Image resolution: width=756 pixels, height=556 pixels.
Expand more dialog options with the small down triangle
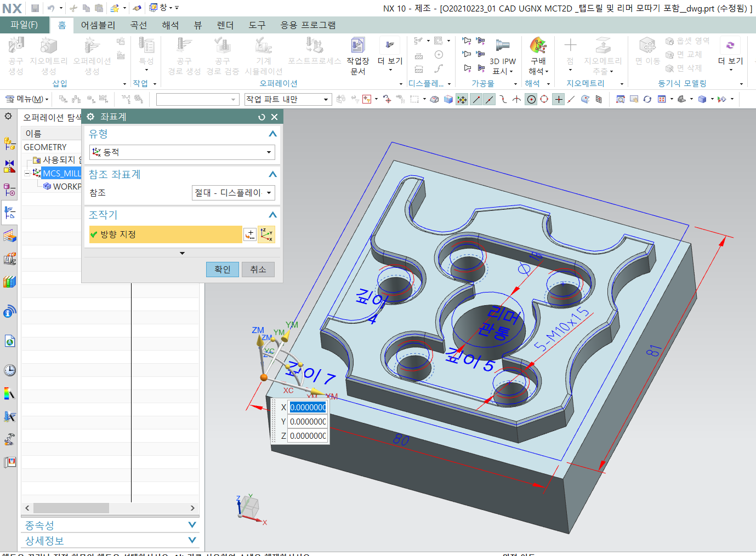coord(182,253)
